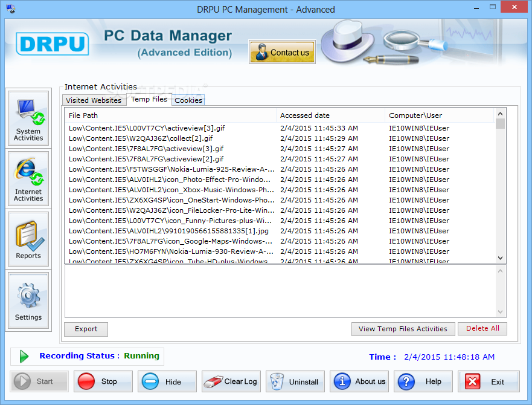Click the Contact us button
Image resolution: width=532 pixels, height=405 pixels.
tap(282, 52)
